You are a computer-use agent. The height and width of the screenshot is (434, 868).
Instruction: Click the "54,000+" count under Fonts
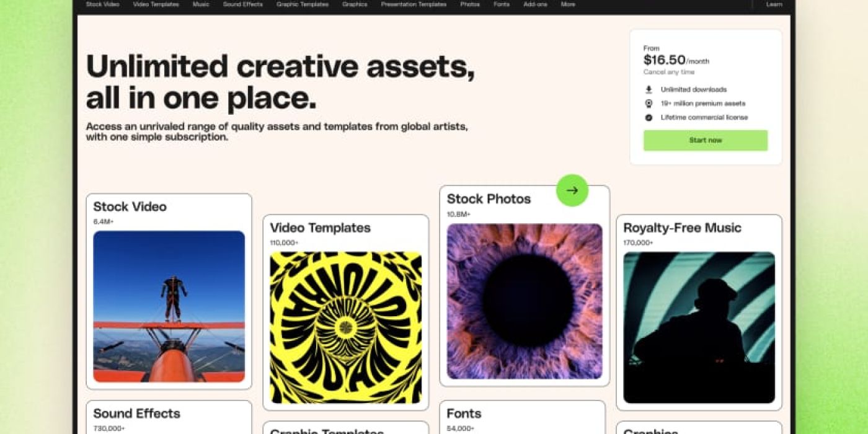click(x=461, y=428)
